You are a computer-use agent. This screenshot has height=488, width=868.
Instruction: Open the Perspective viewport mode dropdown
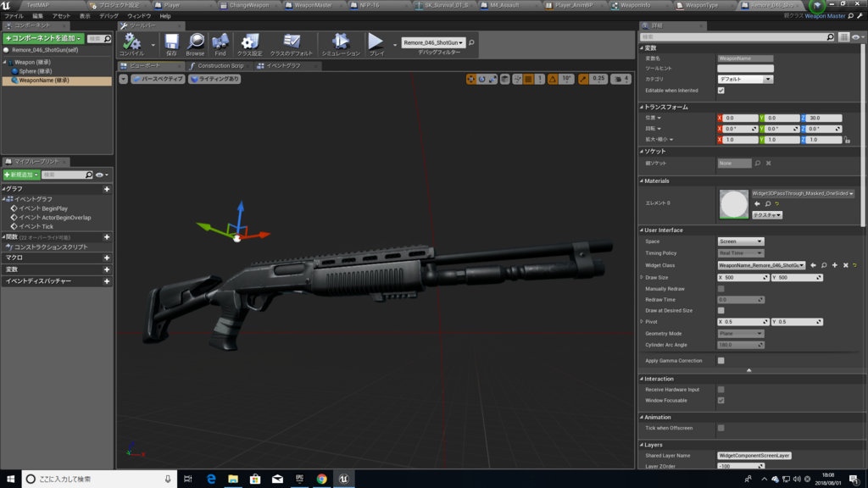(158, 79)
